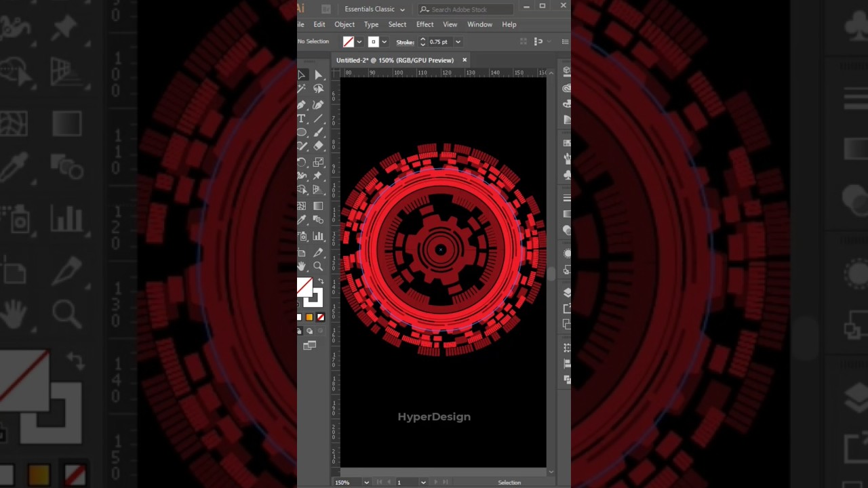
Task: Select the Direct Selection tool
Action: (x=319, y=75)
